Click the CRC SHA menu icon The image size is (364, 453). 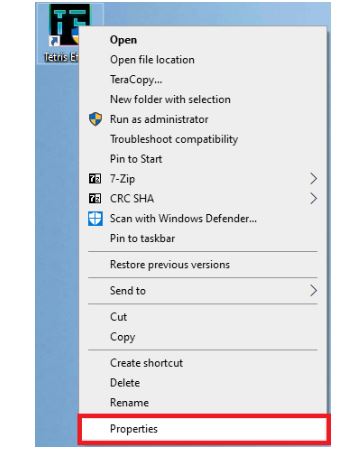point(95,199)
